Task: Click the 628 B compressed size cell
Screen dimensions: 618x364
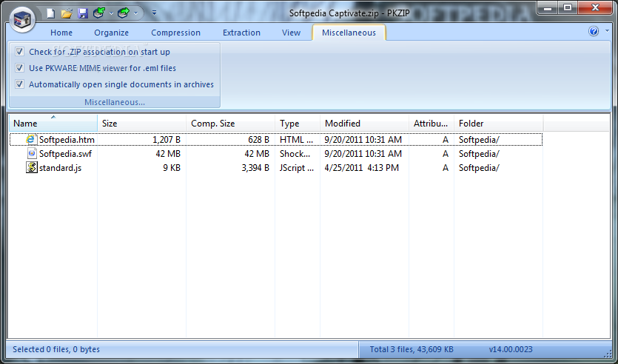Action: [258, 139]
